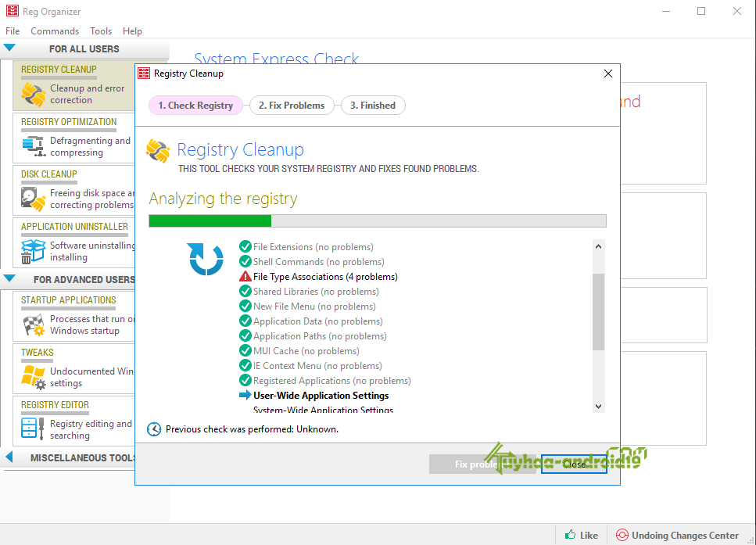Click the Reg Organizer app icon in title bar
Viewport: 756px width, 545px height.
point(13,11)
